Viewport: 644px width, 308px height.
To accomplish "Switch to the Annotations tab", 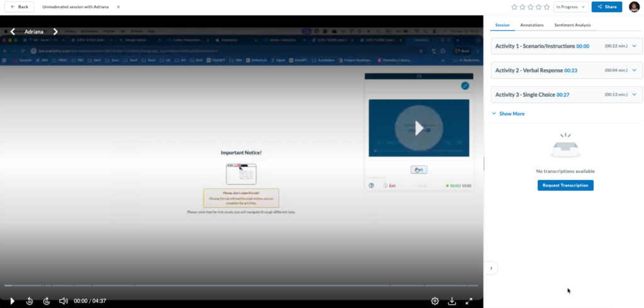I will tap(532, 25).
